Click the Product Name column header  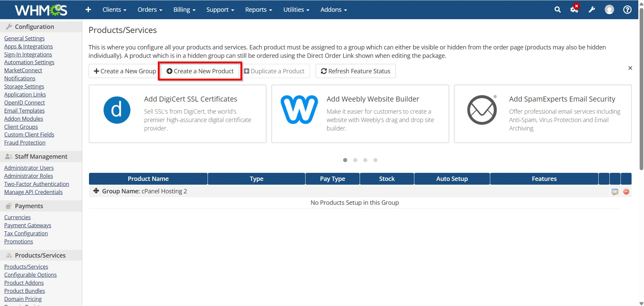148,179
